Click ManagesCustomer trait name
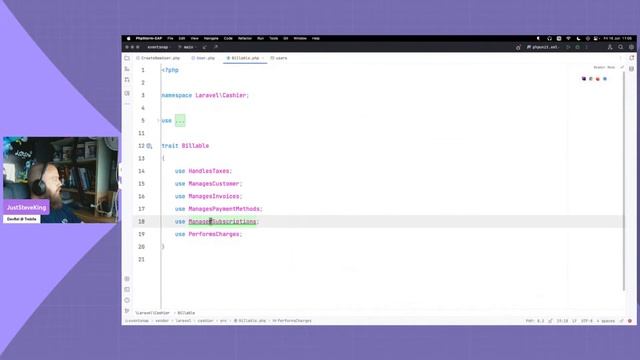The width and height of the screenshot is (640, 360). pyautogui.click(x=214, y=184)
